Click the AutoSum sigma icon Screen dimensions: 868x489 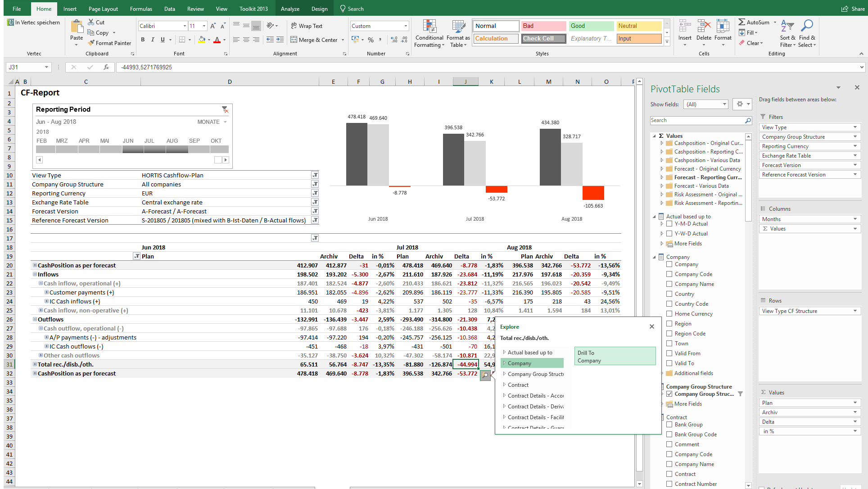click(741, 22)
